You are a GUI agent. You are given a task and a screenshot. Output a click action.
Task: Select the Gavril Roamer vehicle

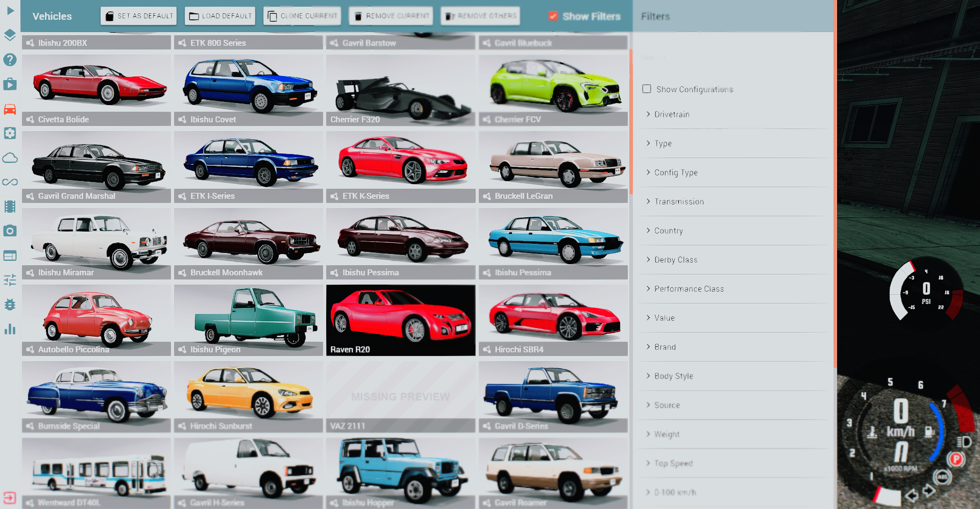553,473
